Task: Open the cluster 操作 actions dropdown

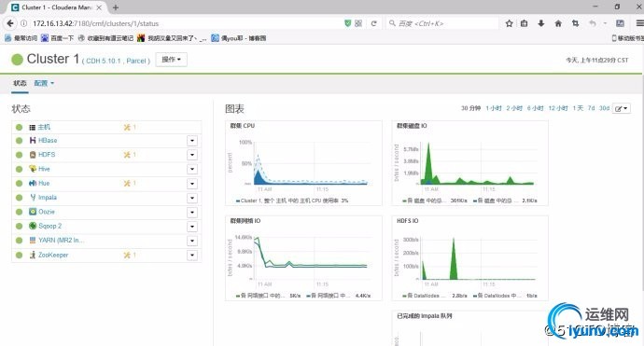Action: point(172,60)
